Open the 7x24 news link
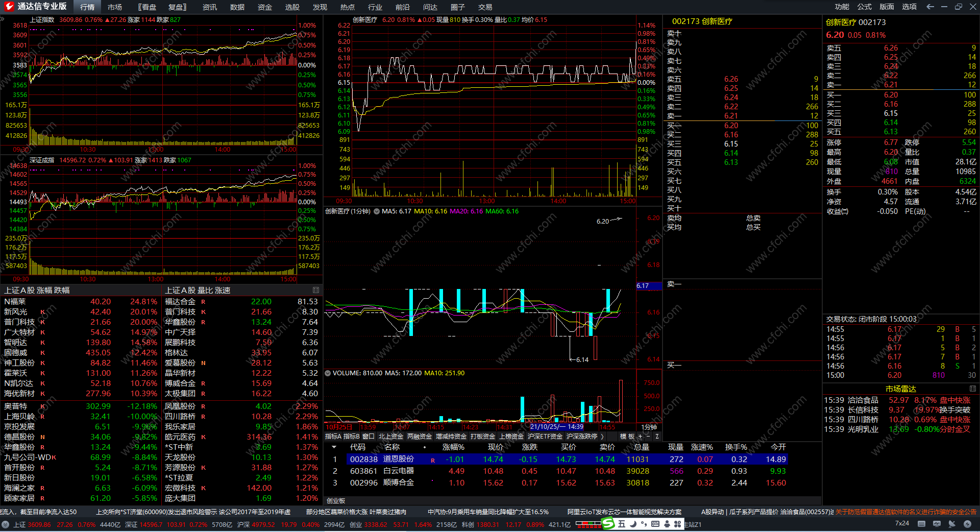This screenshot has height=532, width=980. pyautogui.click(x=902, y=523)
